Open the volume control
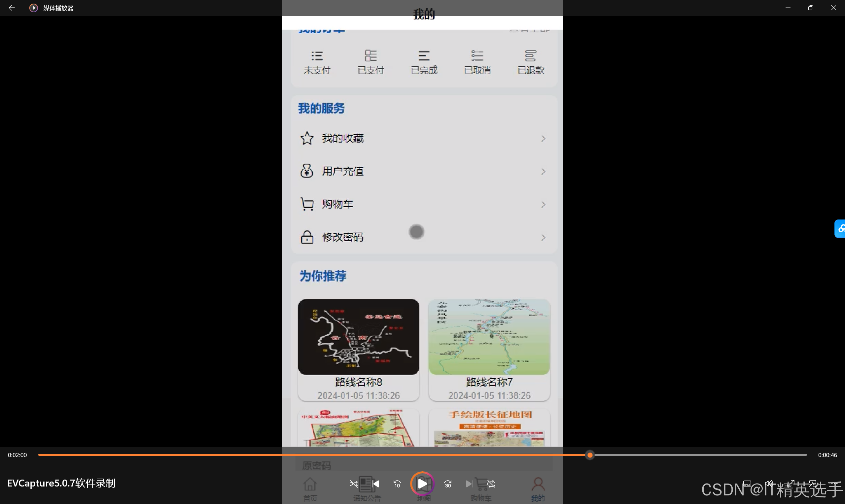The width and height of the screenshot is (845, 504). pyautogui.click(x=769, y=484)
